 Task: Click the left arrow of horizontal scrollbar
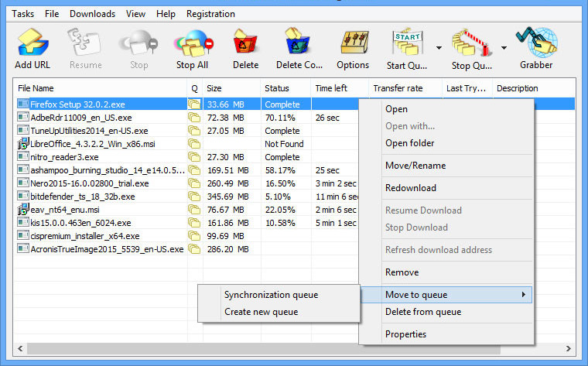pos(20,349)
